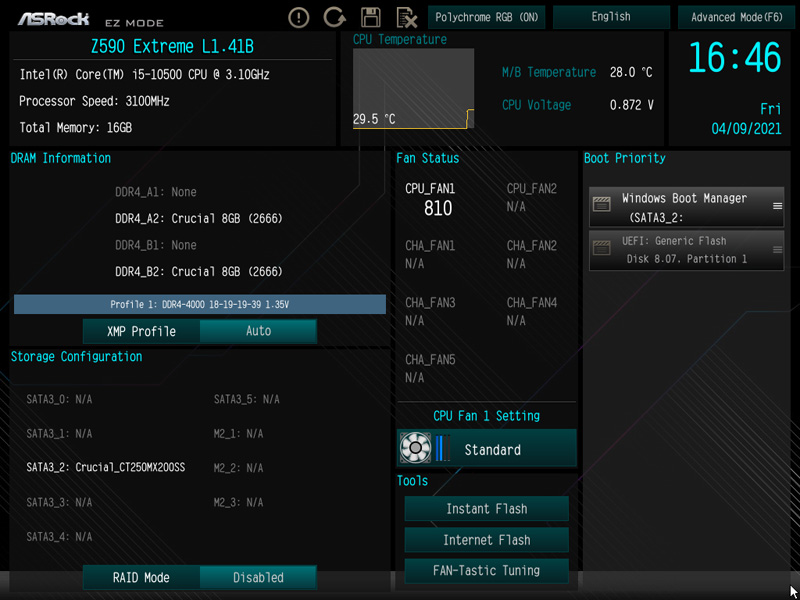The image size is (800, 600).
Task: Click SATA3_5: N/A entry
Action: (x=246, y=399)
